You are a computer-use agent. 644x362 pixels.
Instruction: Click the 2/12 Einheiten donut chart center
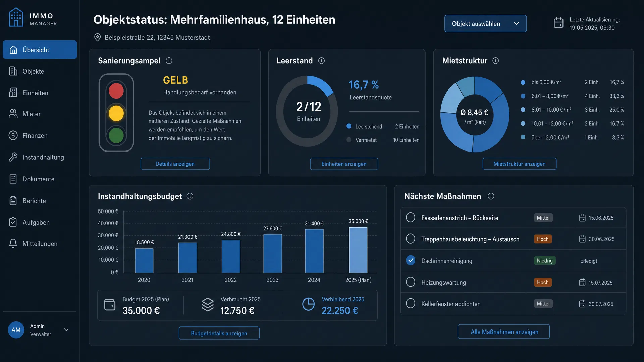(309, 111)
